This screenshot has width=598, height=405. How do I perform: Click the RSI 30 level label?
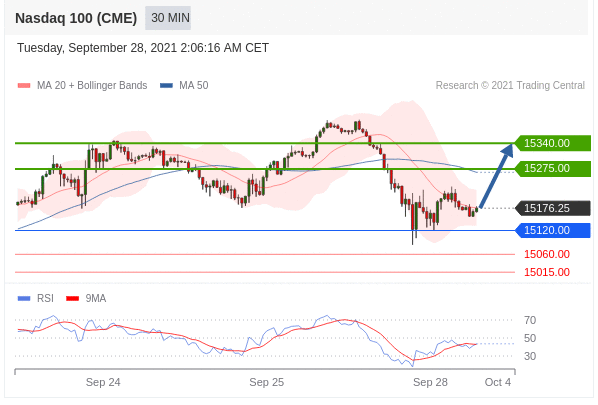point(530,356)
